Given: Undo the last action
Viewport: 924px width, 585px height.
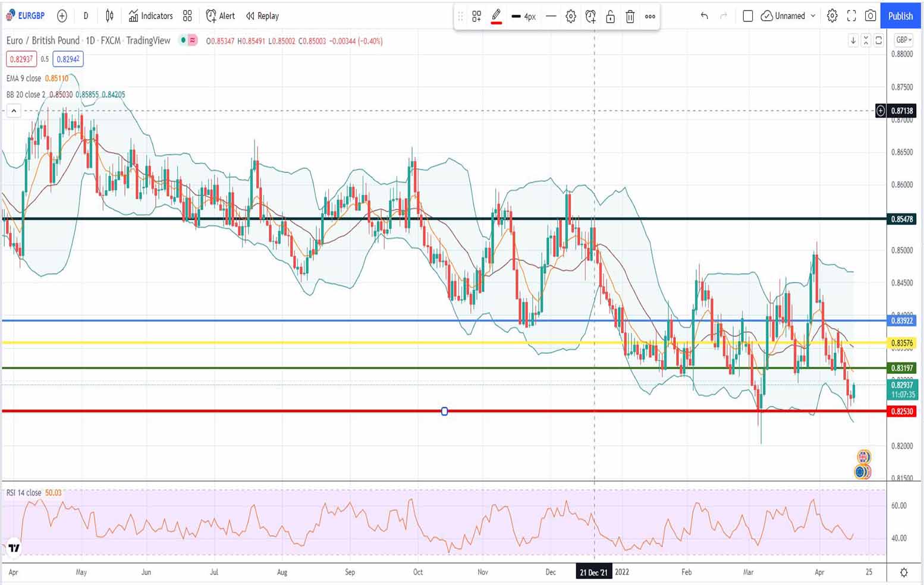Looking at the screenshot, I should [704, 16].
